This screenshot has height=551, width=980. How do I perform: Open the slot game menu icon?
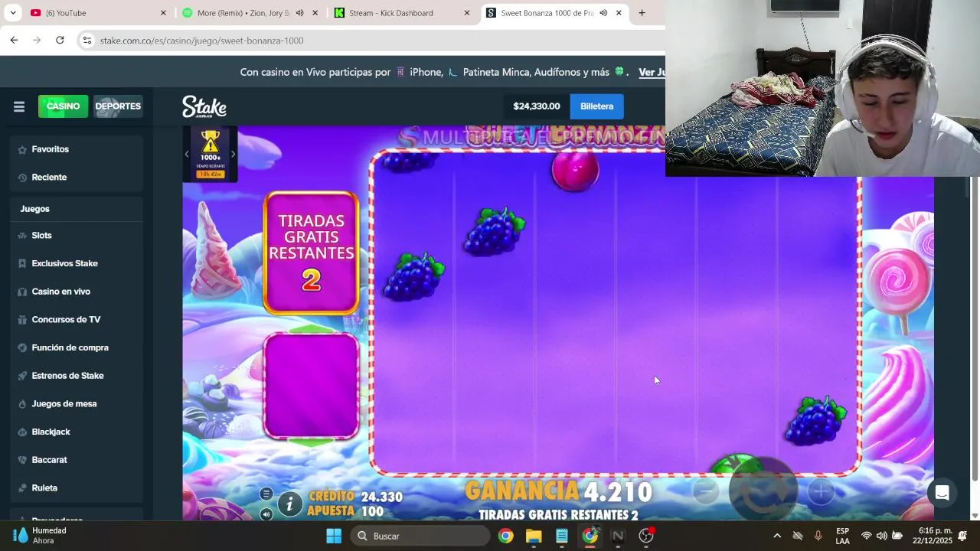[266, 494]
